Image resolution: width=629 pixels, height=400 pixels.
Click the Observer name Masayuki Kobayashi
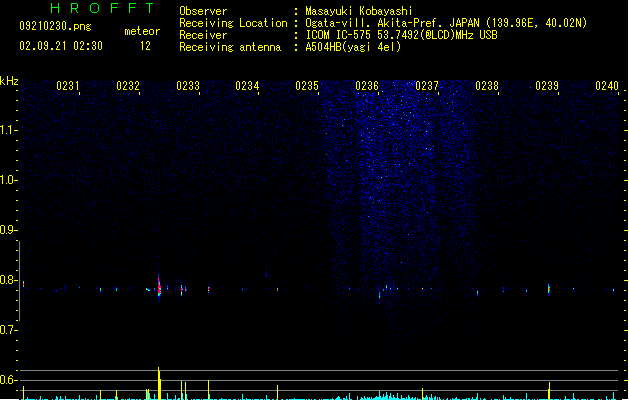[359, 11]
